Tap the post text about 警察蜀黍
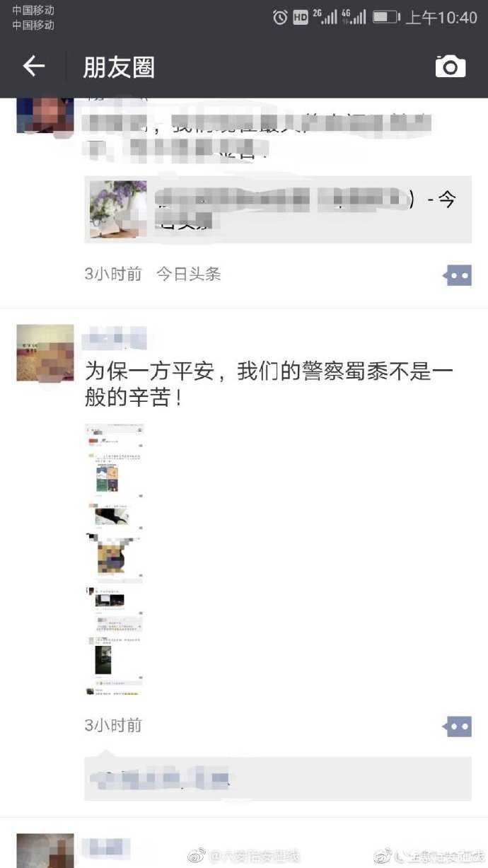This screenshot has height=868, width=488. click(269, 383)
